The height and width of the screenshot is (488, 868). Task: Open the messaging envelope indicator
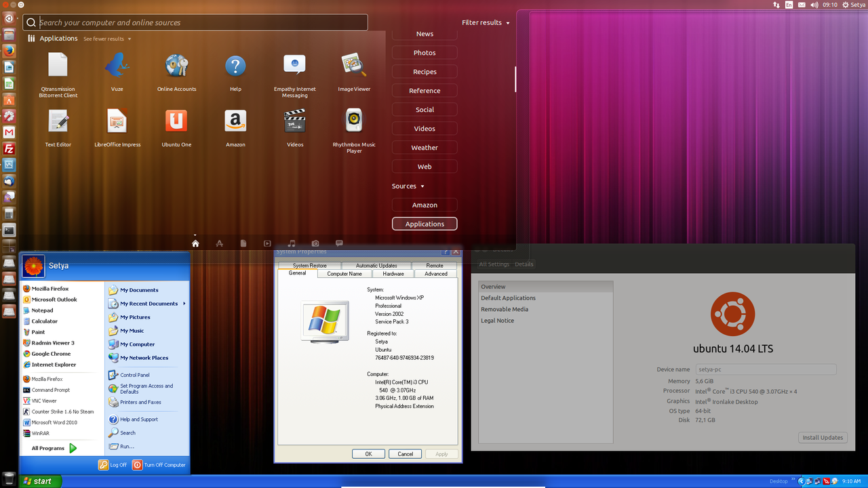[x=802, y=5]
